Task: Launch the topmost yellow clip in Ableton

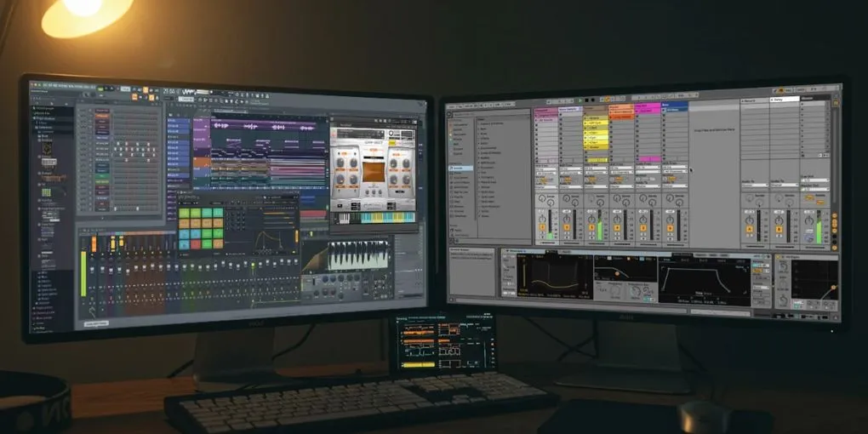Action: point(597,118)
